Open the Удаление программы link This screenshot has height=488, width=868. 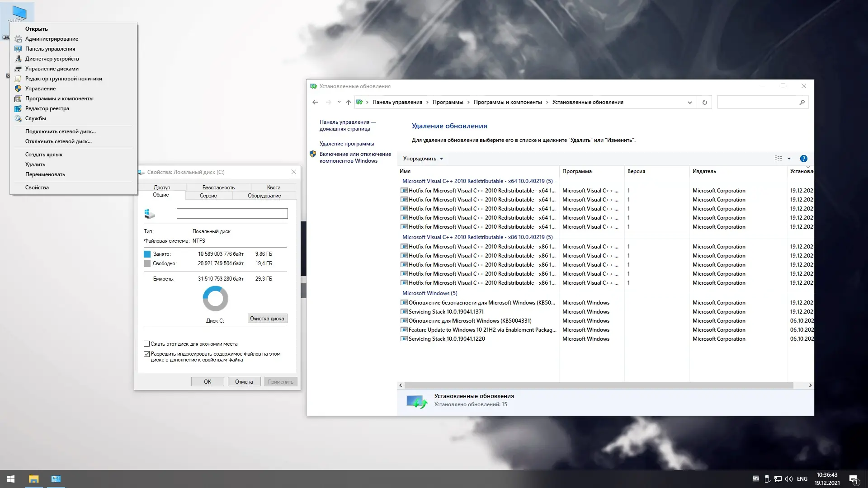(x=347, y=144)
